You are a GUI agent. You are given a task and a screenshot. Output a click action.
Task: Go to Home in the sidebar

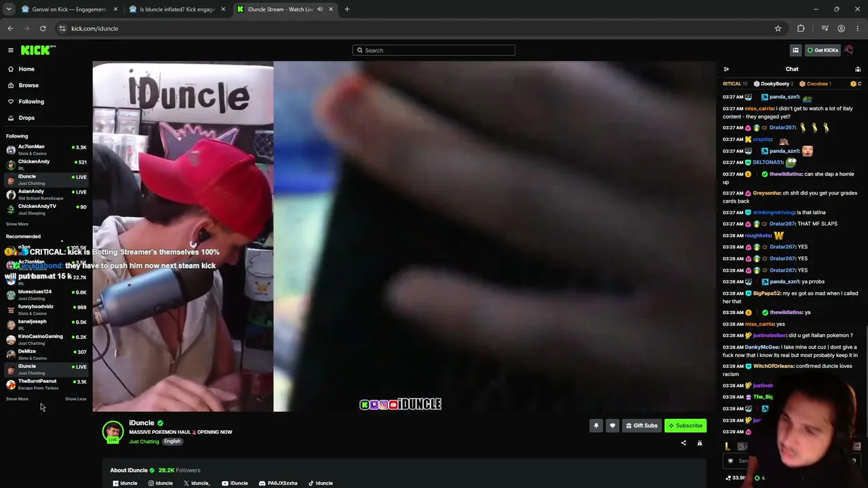coord(26,69)
